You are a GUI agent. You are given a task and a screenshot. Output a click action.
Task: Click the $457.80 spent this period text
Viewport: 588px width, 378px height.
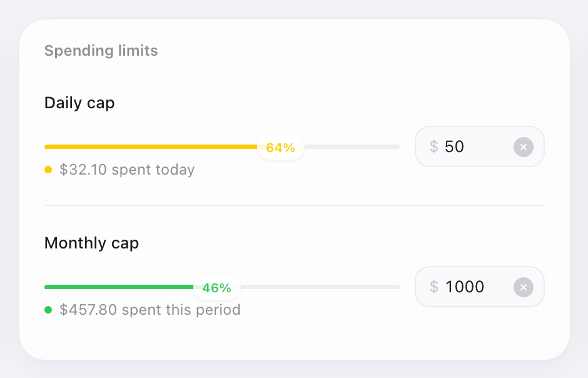pyautogui.click(x=150, y=310)
